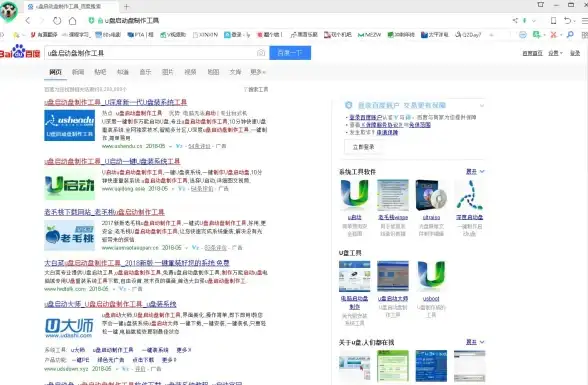Open the ushendu logo thumbnail
588x385 pixels.
click(69, 125)
